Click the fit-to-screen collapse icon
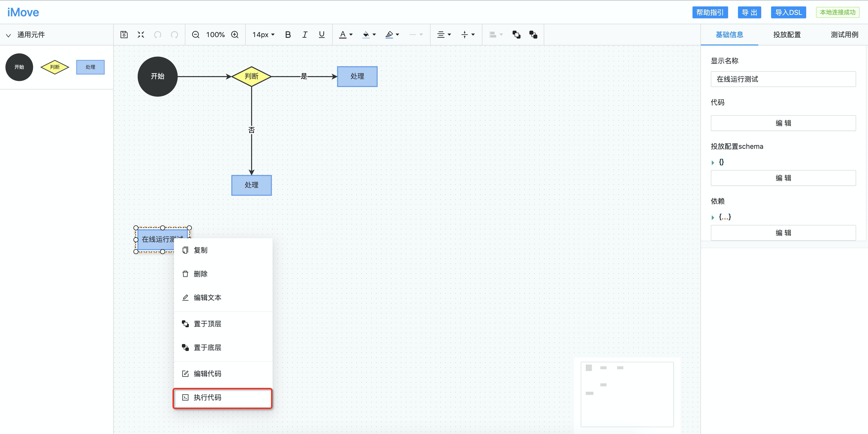Image resolution: width=868 pixels, height=434 pixels. [x=141, y=35]
